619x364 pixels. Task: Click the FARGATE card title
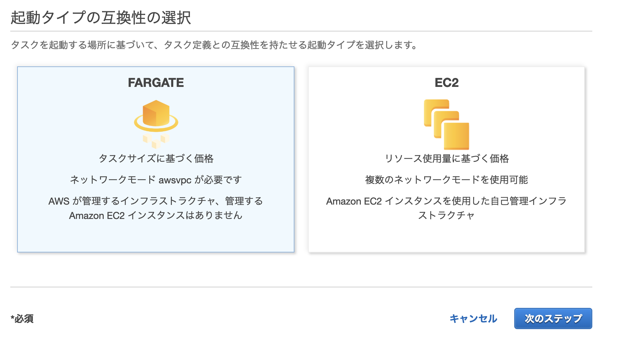pos(156,83)
